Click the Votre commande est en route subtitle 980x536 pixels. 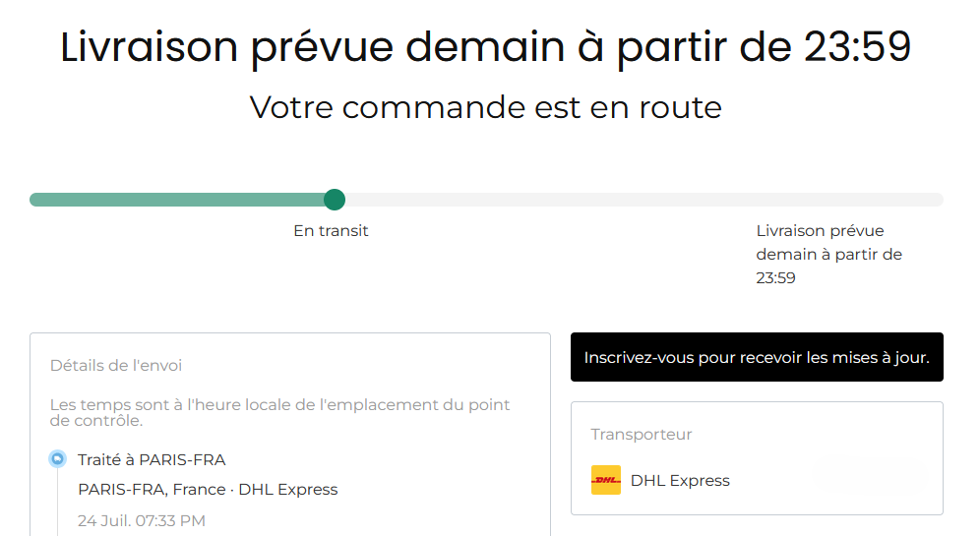(485, 106)
